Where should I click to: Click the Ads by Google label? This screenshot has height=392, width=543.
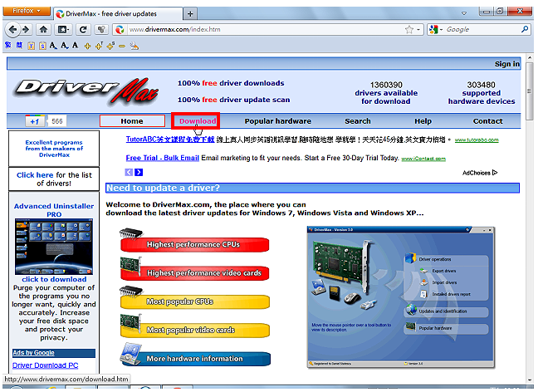pyautogui.click(x=33, y=353)
